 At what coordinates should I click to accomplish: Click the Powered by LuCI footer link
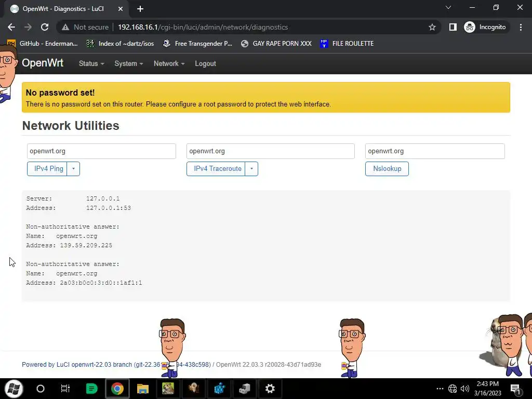pos(116,365)
